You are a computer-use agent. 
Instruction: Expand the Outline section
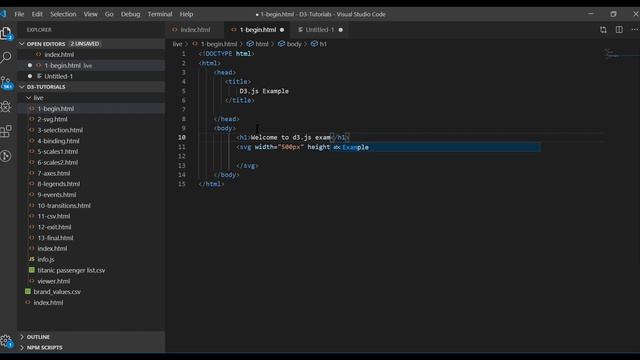click(x=22, y=337)
